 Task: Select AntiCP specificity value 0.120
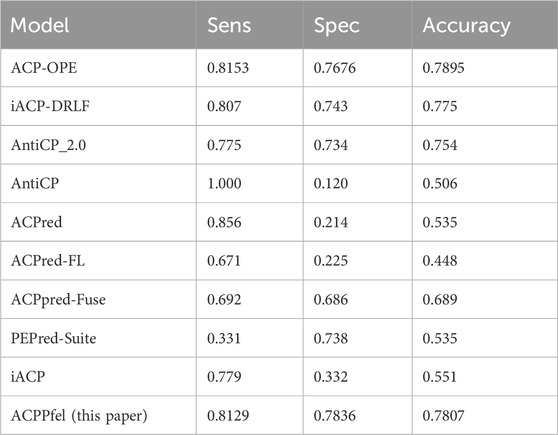(331, 183)
